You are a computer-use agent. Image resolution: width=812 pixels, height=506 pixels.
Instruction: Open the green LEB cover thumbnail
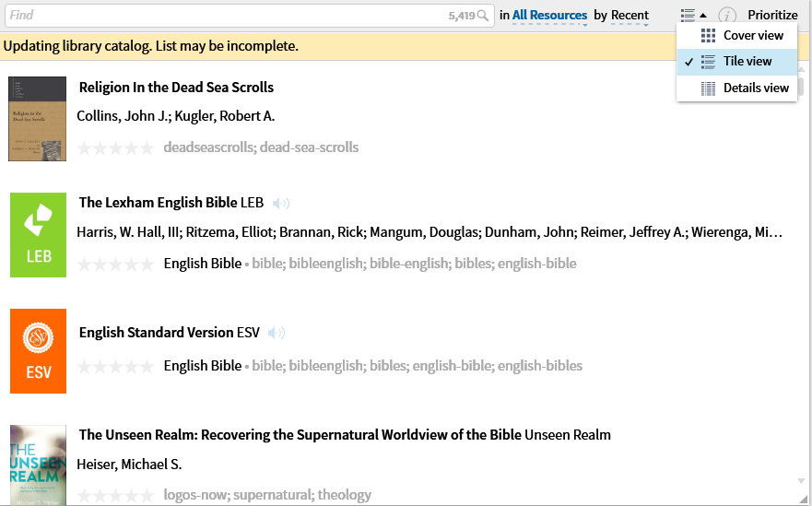click(x=39, y=235)
